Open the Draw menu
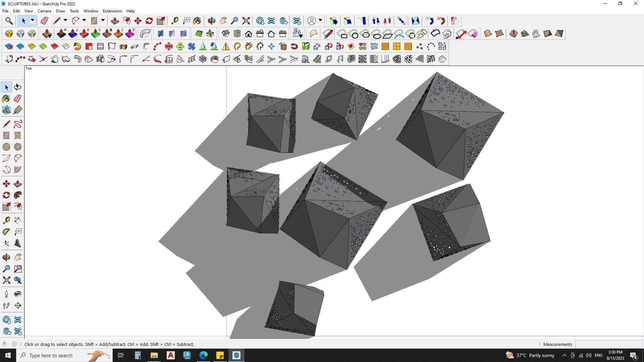644x362 pixels. coord(60,11)
